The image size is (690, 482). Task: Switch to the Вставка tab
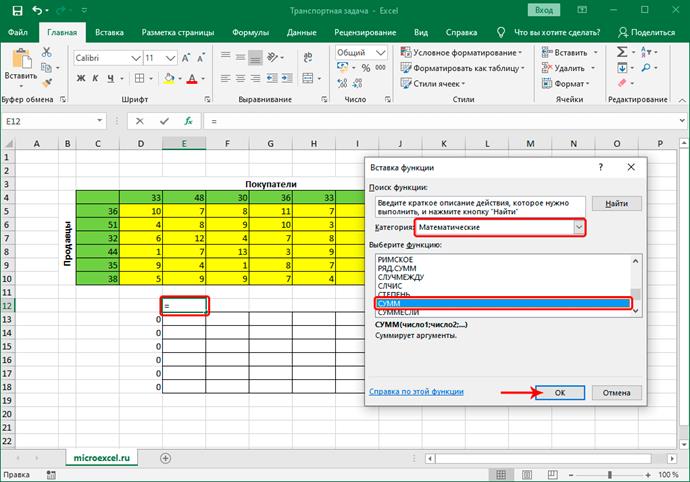[109, 32]
